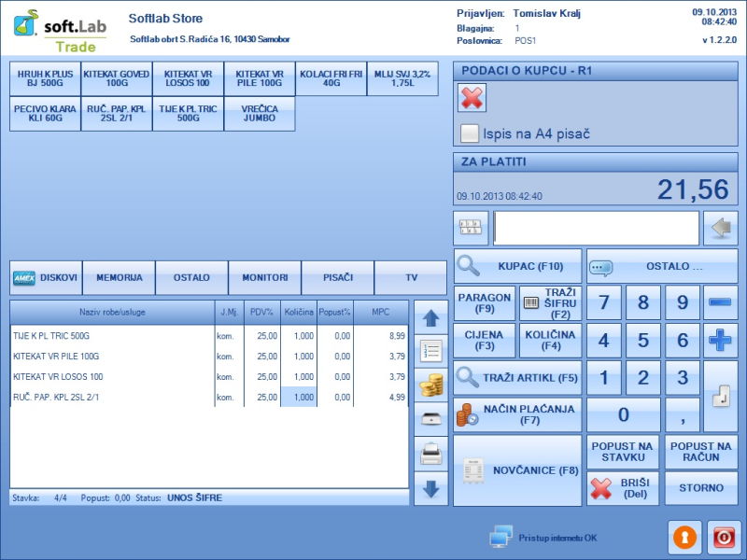Enable the Ispis na A4 pisač checkbox
The image size is (747, 560).
[x=470, y=133]
